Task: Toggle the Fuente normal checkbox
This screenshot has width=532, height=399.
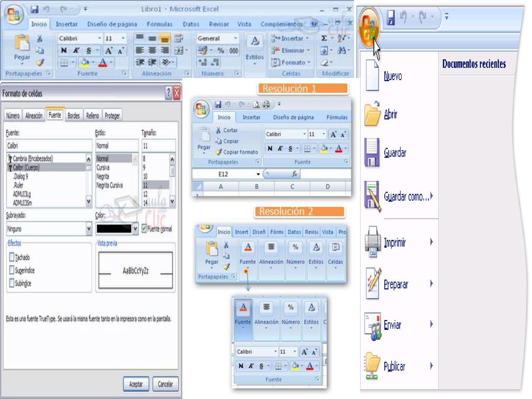Action: click(x=144, y=229)
